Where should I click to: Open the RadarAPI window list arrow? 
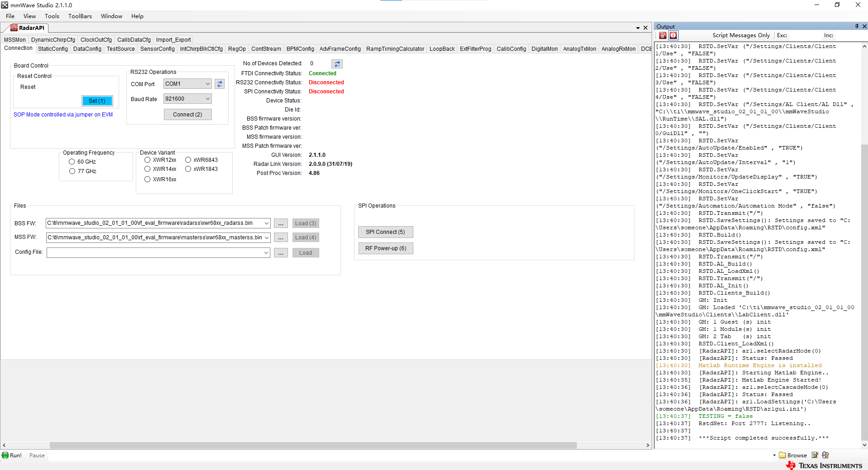638,28
